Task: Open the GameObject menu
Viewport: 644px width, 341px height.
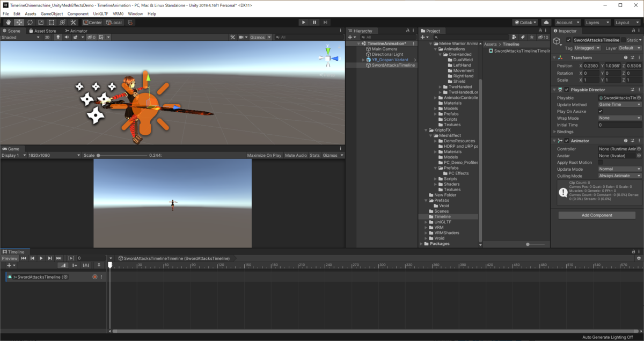Action: 52,13
